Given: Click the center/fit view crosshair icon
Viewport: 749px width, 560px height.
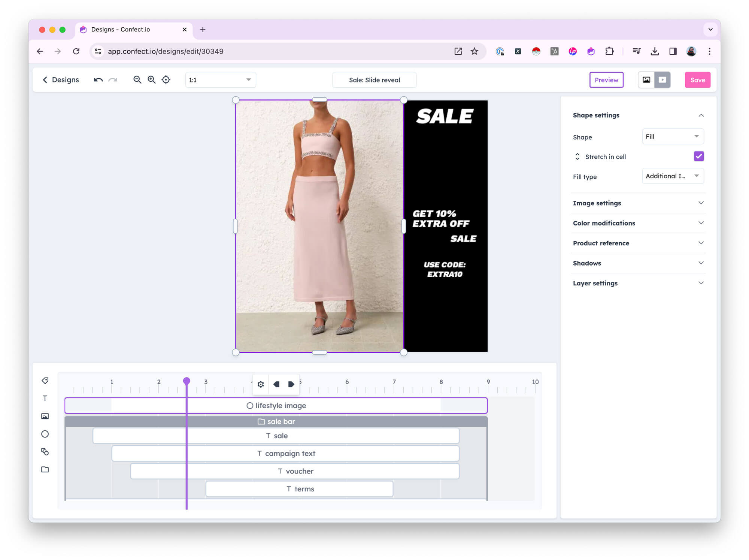Looking at the screenshot, I should [166, 80].
